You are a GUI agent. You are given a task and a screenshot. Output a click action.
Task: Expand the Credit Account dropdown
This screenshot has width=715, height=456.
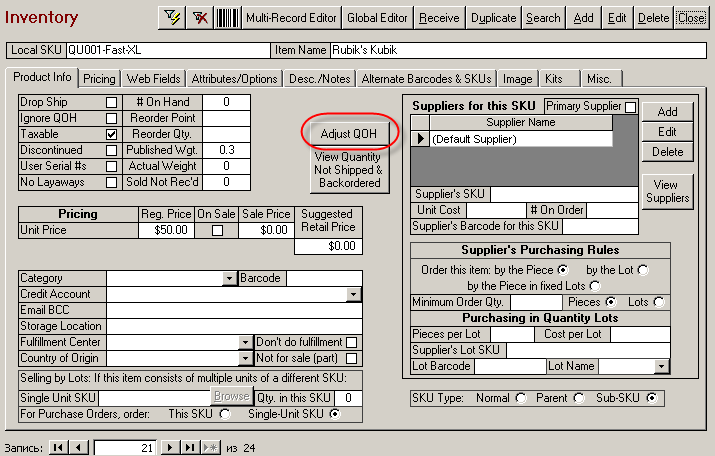[x=354, y=294]
